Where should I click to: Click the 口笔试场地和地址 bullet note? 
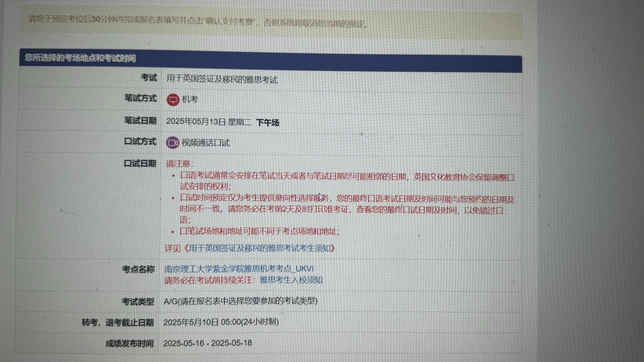click(259, 231)
